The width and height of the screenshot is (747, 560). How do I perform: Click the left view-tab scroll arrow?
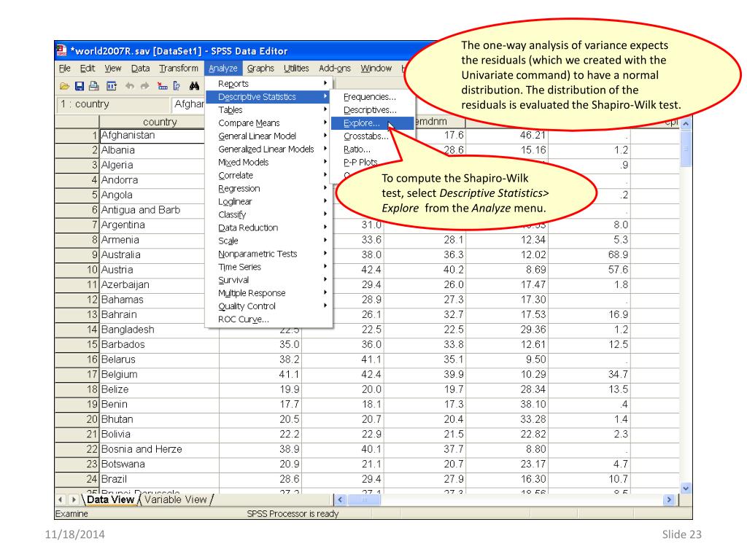(x=61, y=499)
